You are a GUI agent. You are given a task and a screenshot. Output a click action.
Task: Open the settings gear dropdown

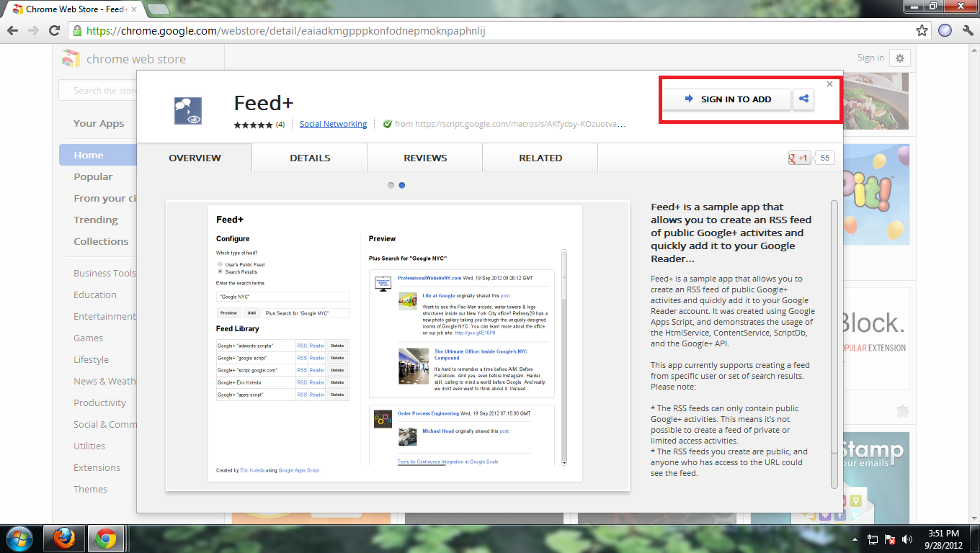point(900,58)
